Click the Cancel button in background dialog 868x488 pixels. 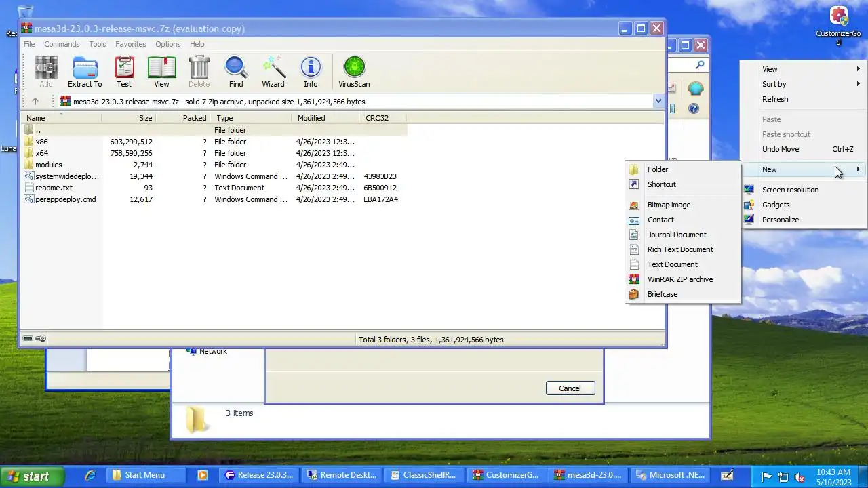point(570,388)
